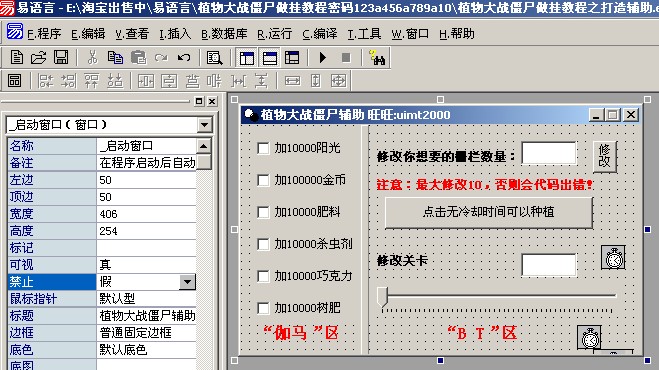The width and height of the screenshot is (659, 370).
Task: Click the 点击无冷却时间可以种植 button
Action: (488, 212)
